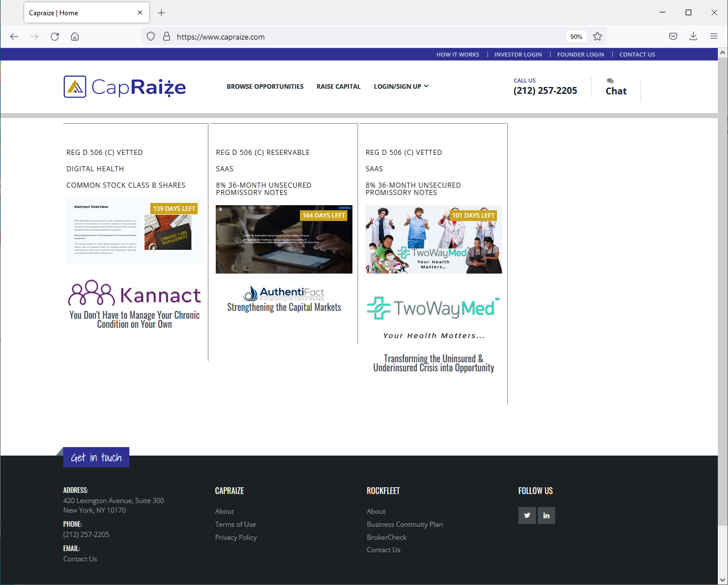Screen dimensions: 728x585
Task: Open About under Rockfleet footer
Action: (376, 512)
